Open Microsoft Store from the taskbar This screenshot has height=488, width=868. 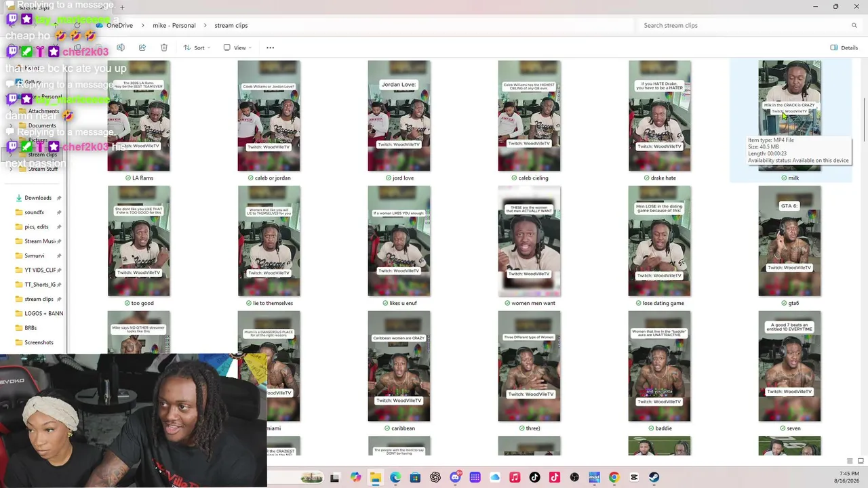[415, 477]
